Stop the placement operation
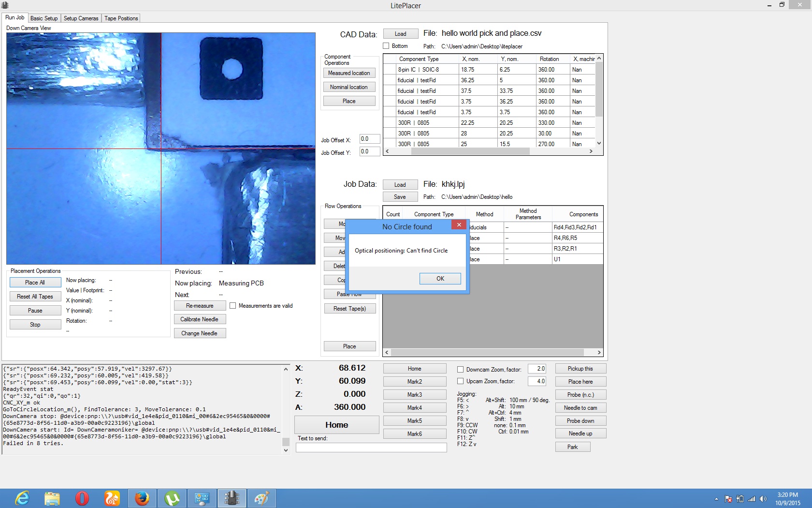The image size is (812, 508). [35, 325]
